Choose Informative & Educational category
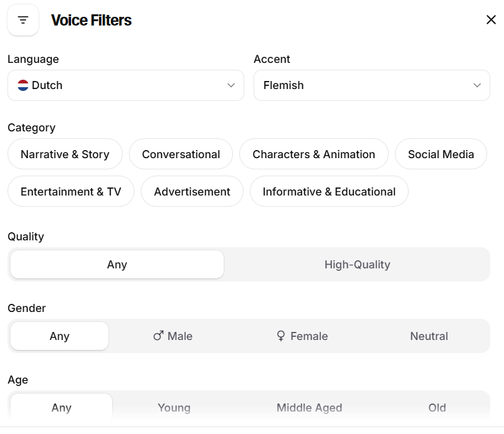Viewport: 504px width, 434px height. [329, 192]
